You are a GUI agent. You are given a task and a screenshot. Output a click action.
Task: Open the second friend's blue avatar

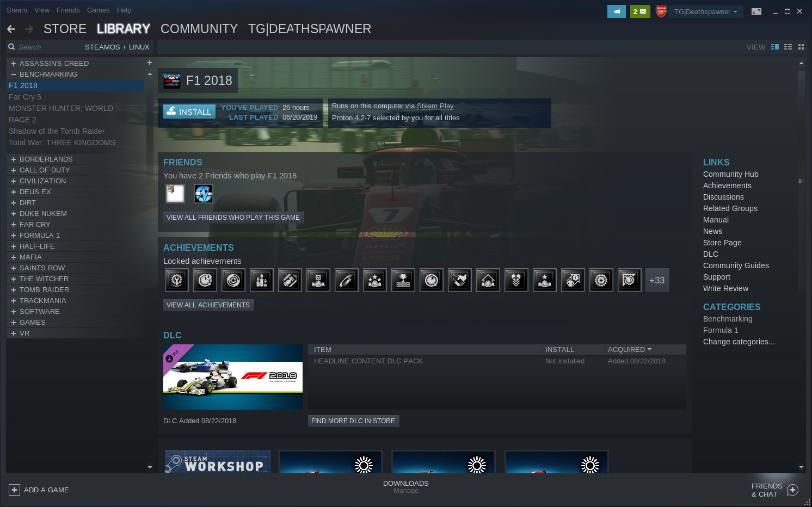coord(204,193)
